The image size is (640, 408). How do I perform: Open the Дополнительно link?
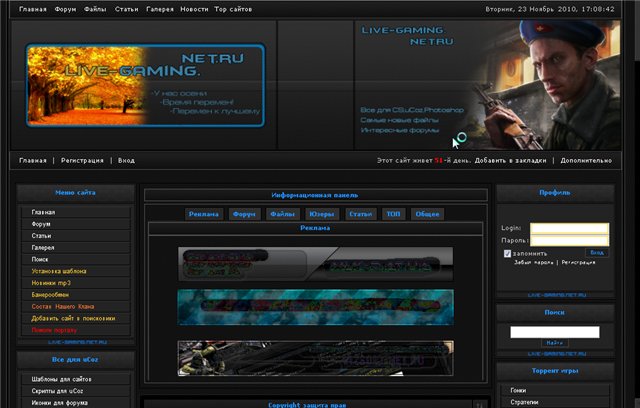click(586, 160)
